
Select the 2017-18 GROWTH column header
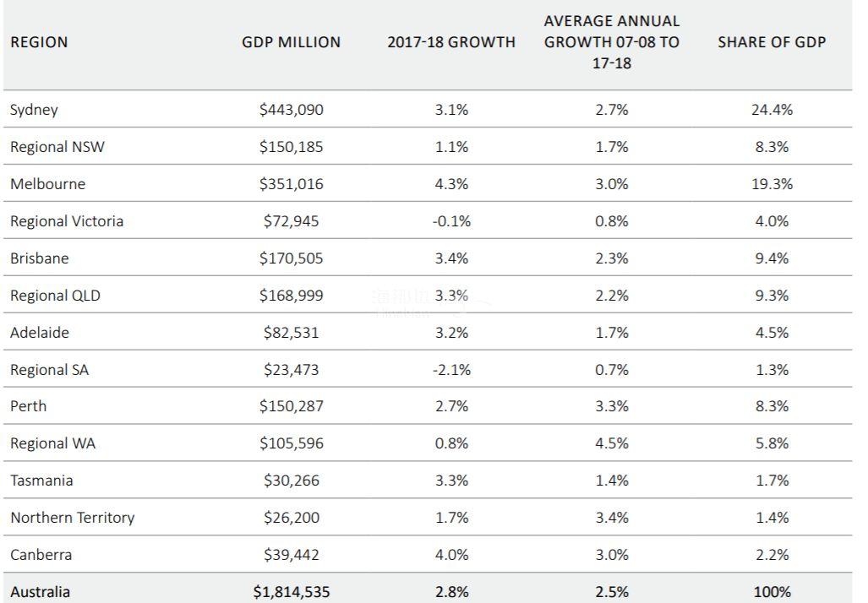(x=451, y=42)
